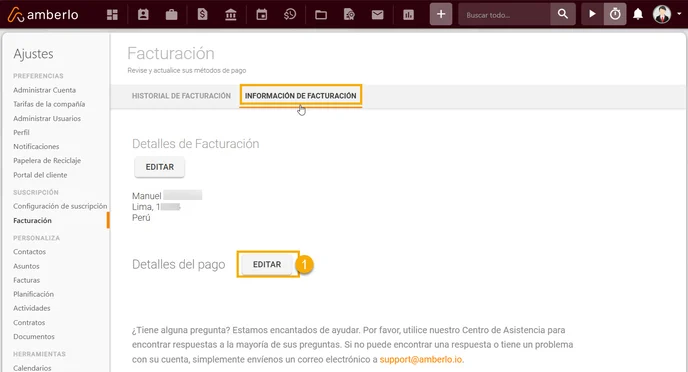Click the Ajustes sidebar title
The height and width of the screenshot is (372, 688).
click(33, 54)
